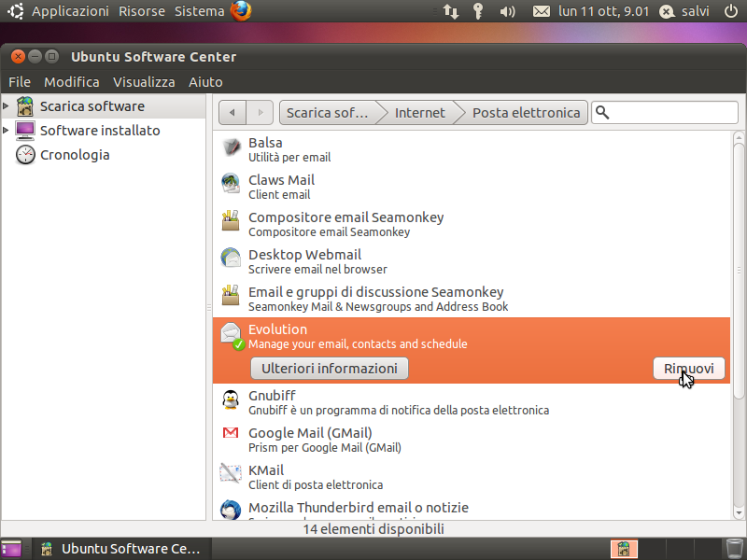Open the Visualizza menu
This screenshot has width=747, height=560.
coord(144,82)
